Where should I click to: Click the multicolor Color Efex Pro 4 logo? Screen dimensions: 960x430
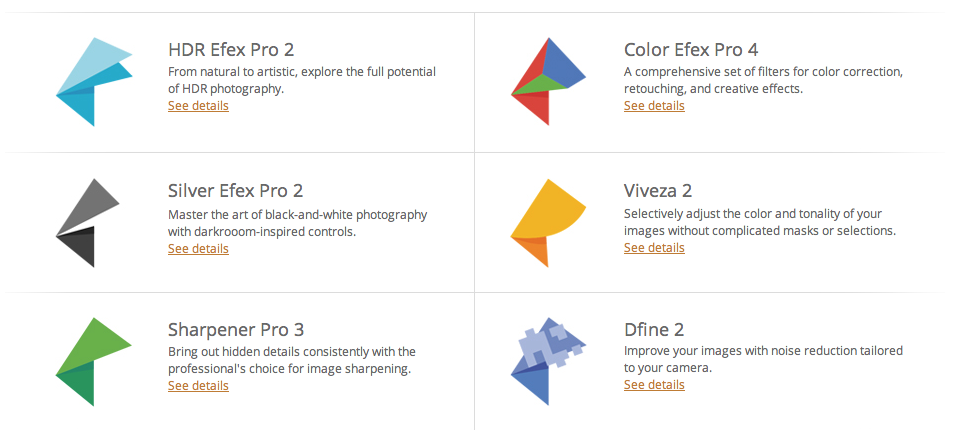tap(548, 81)
